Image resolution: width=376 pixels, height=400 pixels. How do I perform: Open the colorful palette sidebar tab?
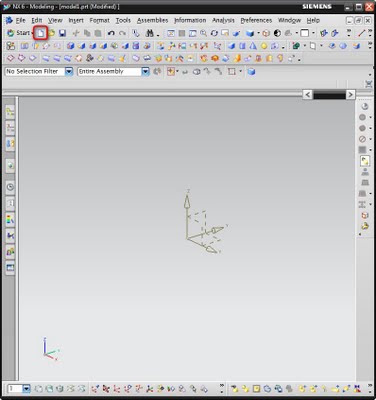coord(10,219)
